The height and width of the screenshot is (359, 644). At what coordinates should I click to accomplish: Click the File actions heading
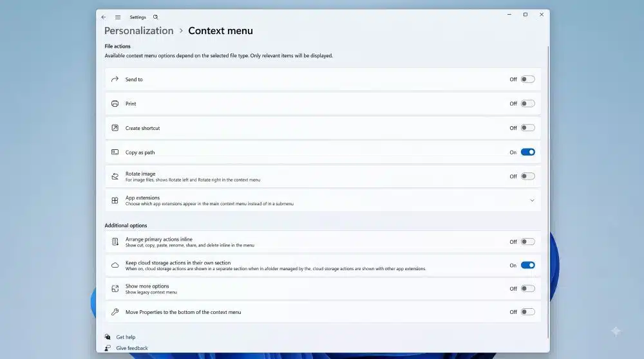[117, 46]
